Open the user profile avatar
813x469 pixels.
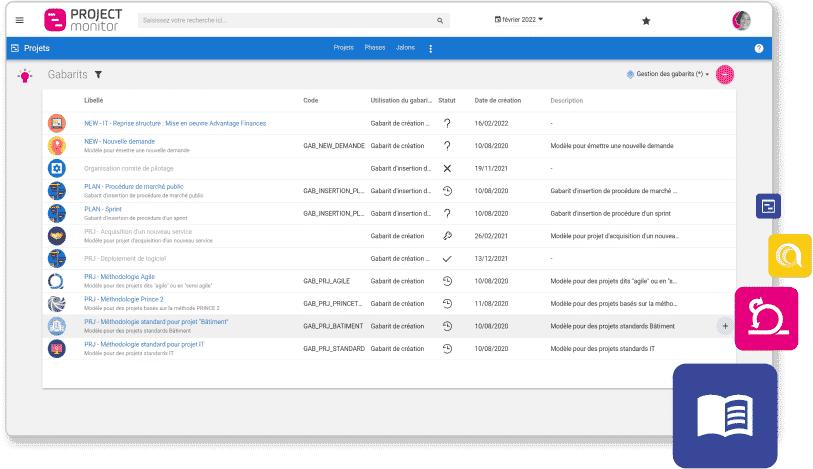741,21
